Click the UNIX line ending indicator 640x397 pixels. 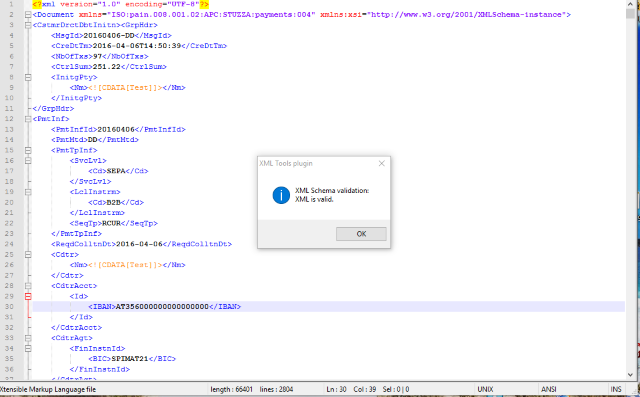485,389
